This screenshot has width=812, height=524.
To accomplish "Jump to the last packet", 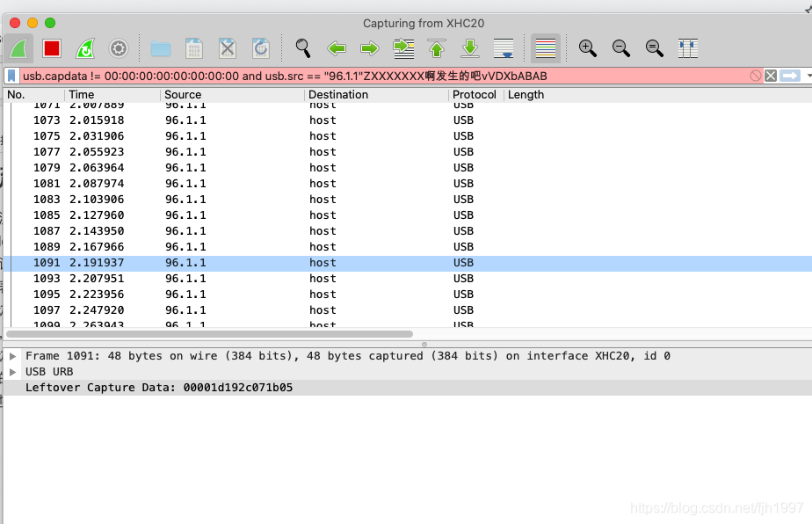I will tap(470, 48).
